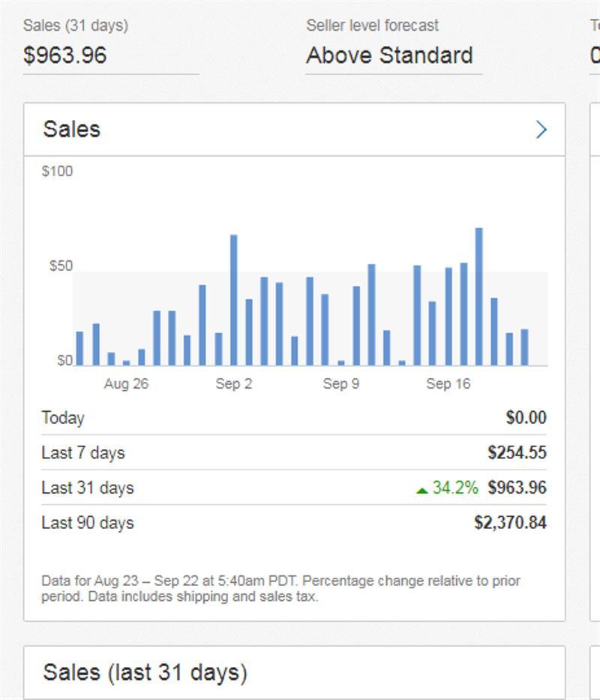
Task: Click the Aug 26 axis label
Action: point(126,383)
